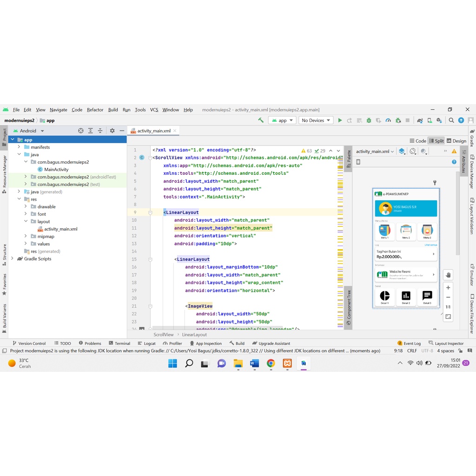Click Collapse All icon in Project panel

pos(100,131)
